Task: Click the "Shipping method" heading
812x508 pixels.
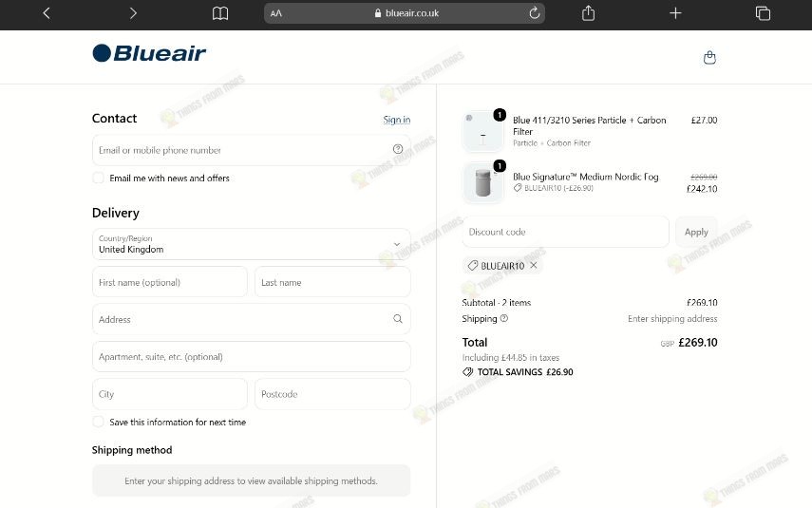Action: 132,450
